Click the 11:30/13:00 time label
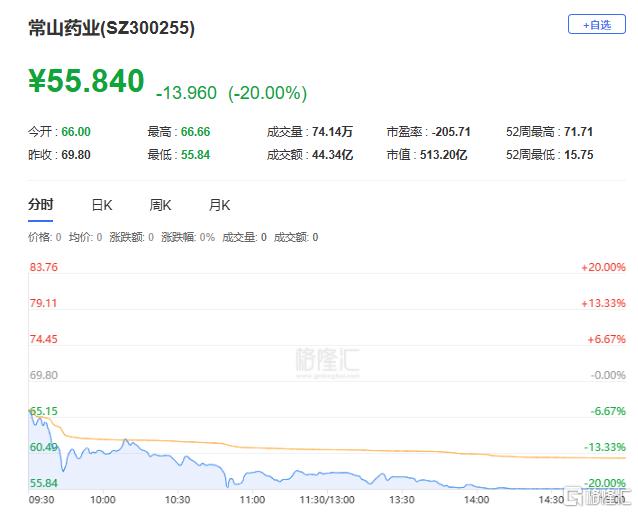 pyautogui.click(x=327, y=500)
